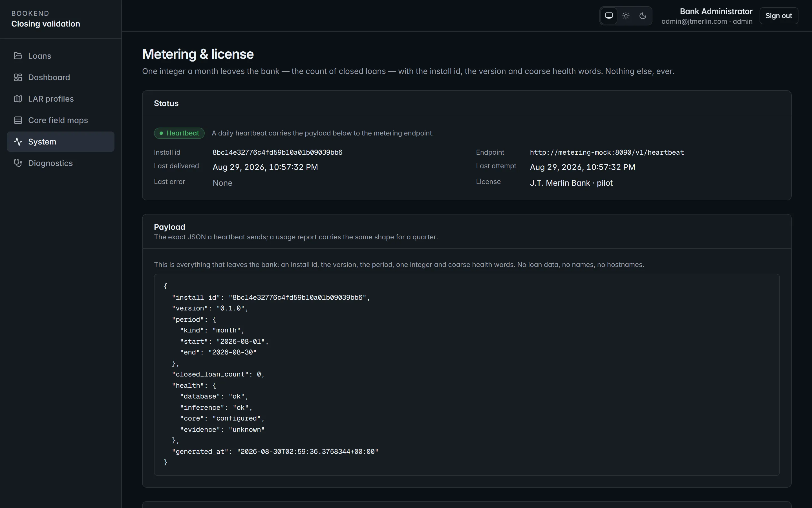Click the green Heartbeat status badge
Viewport: 812px width, 508px height.
click(x=179, y=133)
